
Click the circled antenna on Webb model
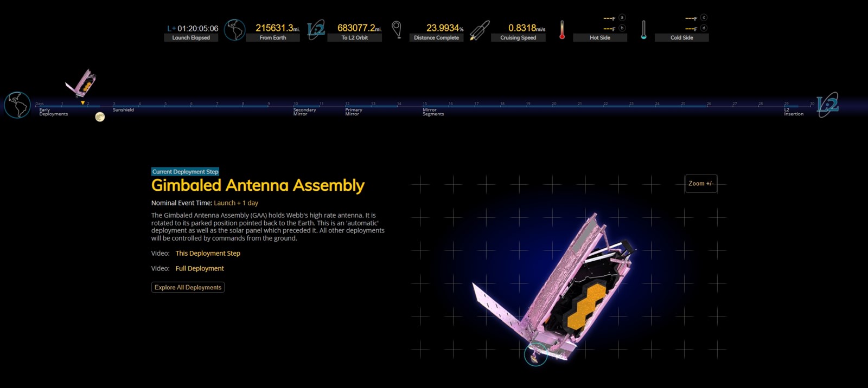coord(535,355)
